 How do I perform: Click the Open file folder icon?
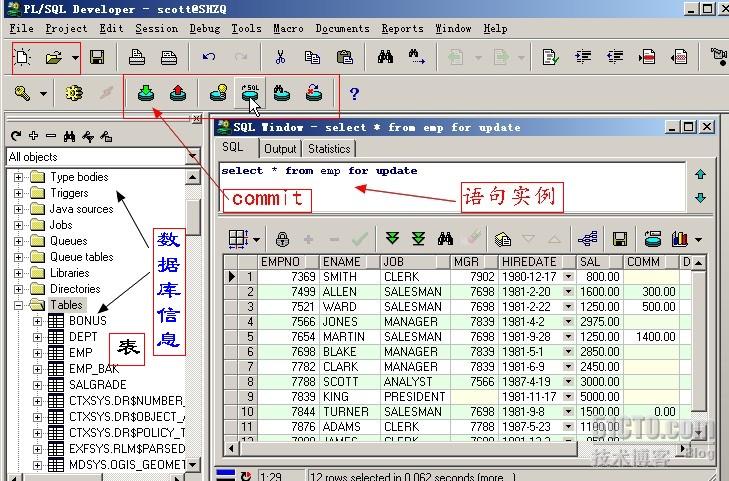point(53,58)
